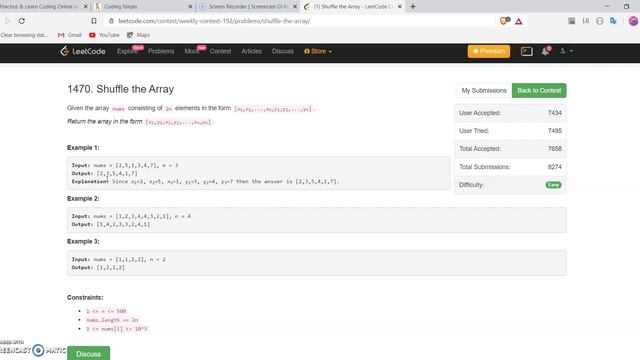This screenshot has height=360, width=640.
Task: Click the browser profile avatar
Action: point(633,21)
